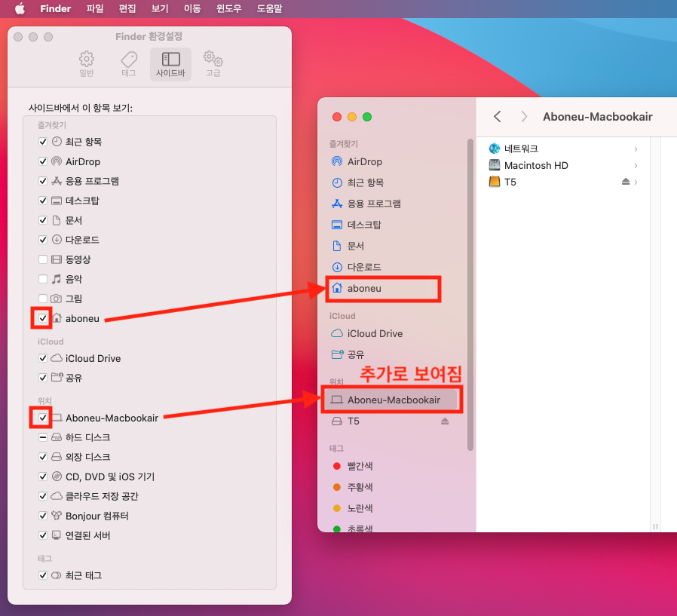Toggle the 다운로드 checkbox

point(43,240)
